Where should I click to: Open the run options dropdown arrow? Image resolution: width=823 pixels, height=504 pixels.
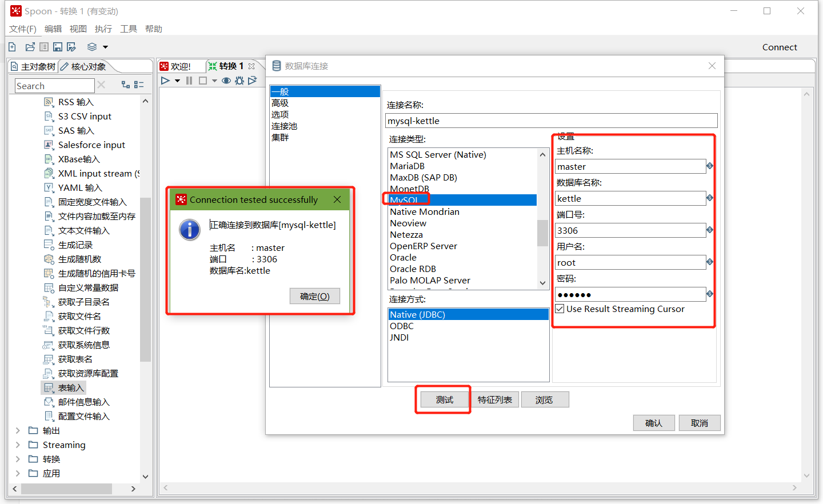[x=178, y=81]
